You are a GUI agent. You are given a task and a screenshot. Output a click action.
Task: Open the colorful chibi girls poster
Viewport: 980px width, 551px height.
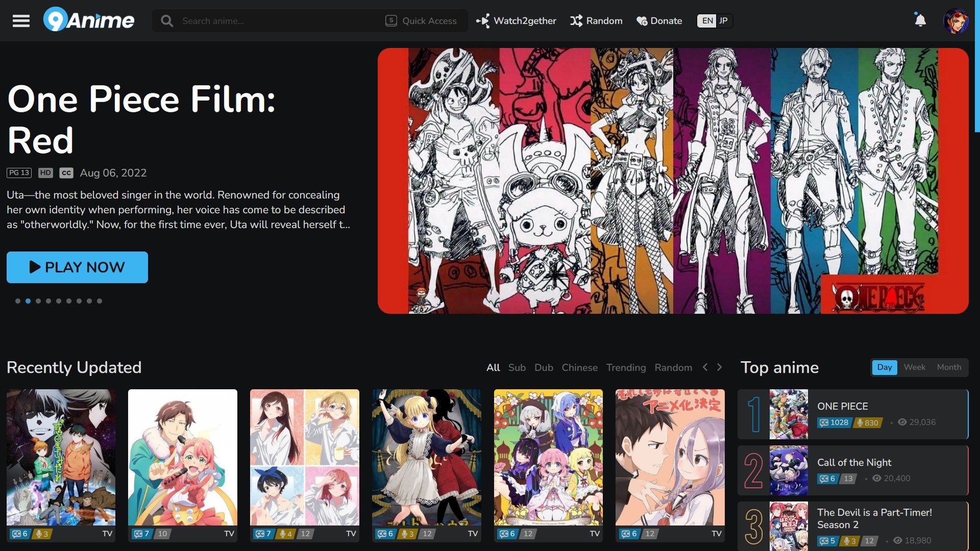(548, 458)
